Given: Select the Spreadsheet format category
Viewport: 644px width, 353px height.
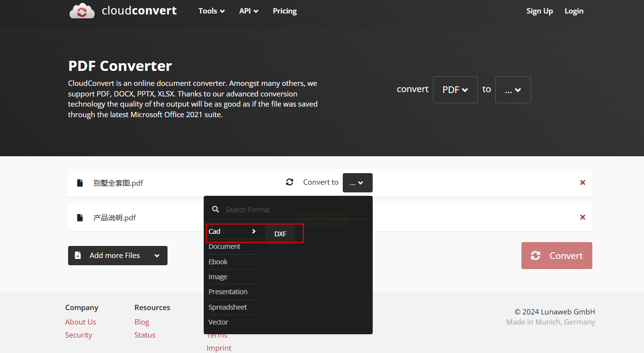Looking at the screenshot, I should pyautogui.click(x=227, y=307).
